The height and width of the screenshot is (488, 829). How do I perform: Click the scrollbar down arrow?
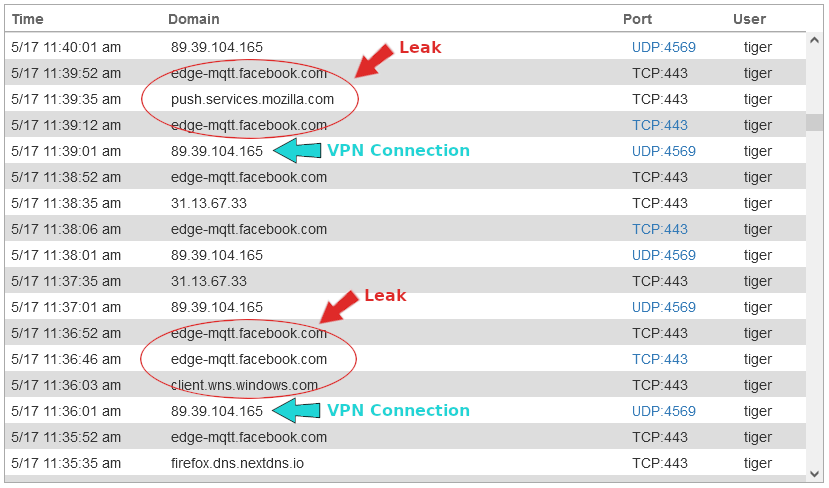click(x=815, y=472)
